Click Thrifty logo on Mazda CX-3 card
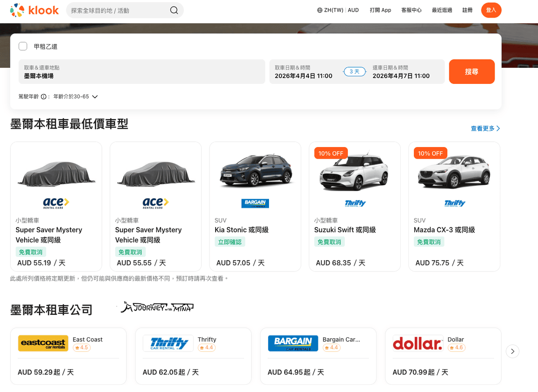This screenshot has height=392, width=538. pyautogui.click(x=455, y=203)
